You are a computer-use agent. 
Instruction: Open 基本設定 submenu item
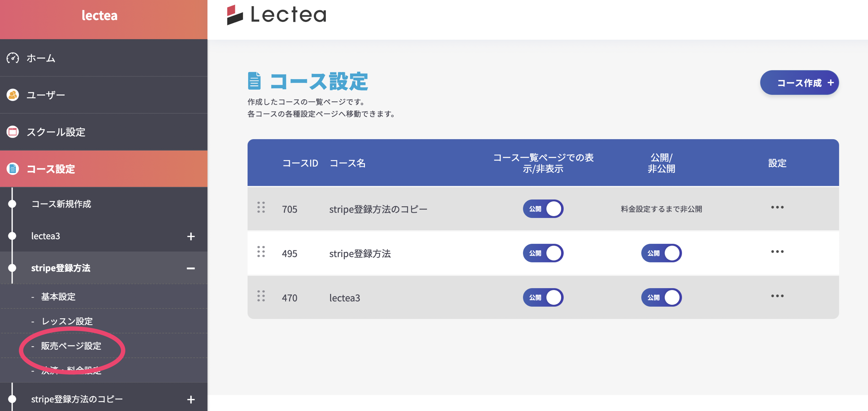[x=58, y=297]
